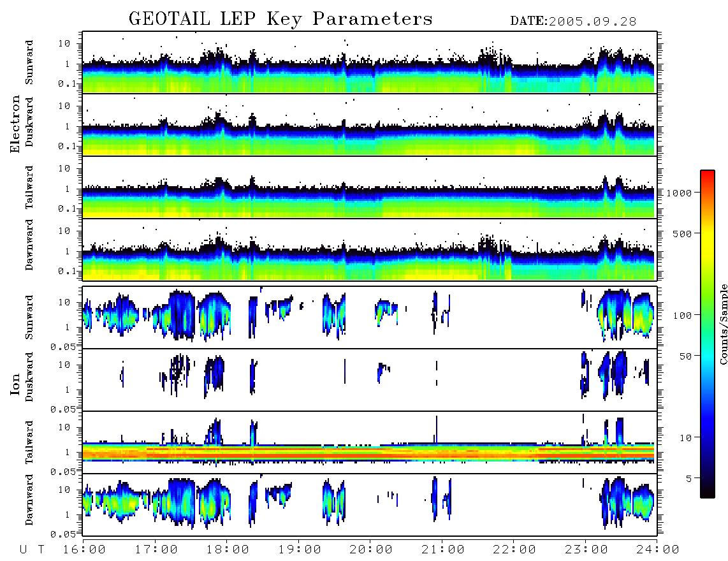
Task: Click the Counts/Sample colorbar title
Action: [722, 324]
